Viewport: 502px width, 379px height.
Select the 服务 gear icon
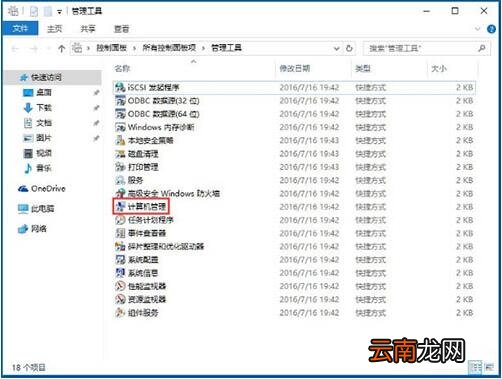tap(120, 180)
